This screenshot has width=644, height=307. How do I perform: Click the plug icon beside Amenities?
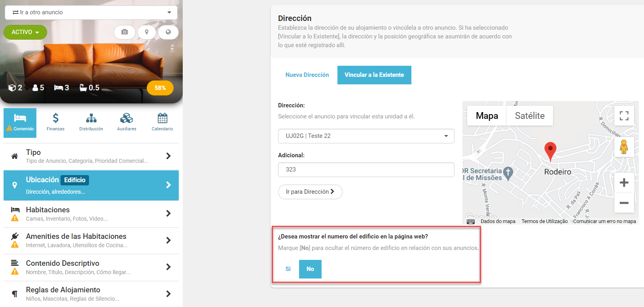[x=15, y=236]
